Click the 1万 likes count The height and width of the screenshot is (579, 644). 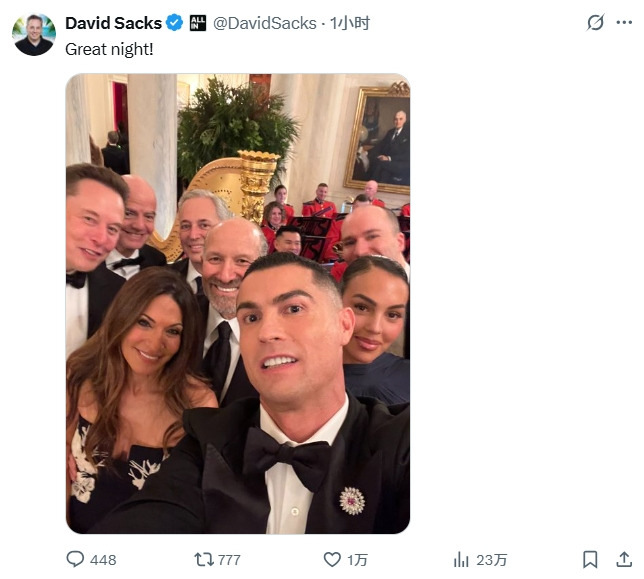(x=357, y=560)
